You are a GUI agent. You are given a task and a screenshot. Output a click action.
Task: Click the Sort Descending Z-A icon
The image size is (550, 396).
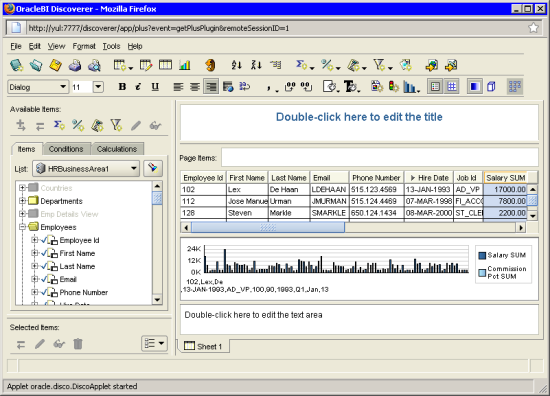(x=256, y=65)
